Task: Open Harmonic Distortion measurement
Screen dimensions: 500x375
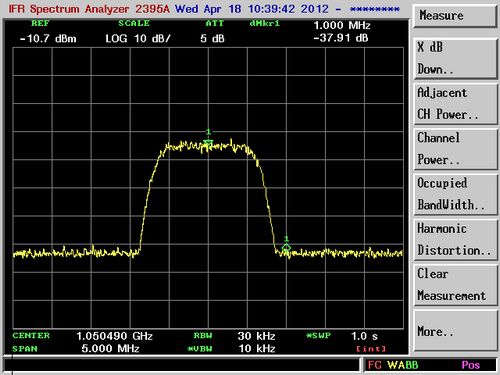Action: coord(455,239)
